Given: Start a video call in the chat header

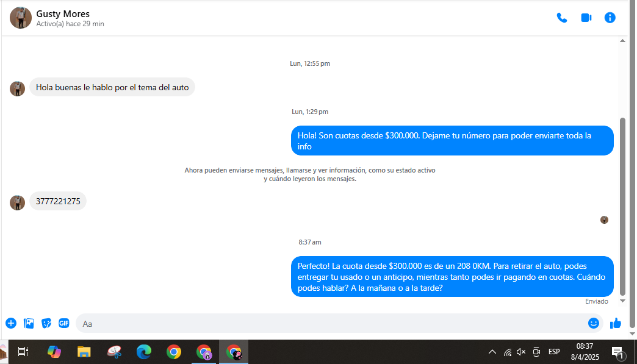Looking at the screenshot, I should pos(586,18).
